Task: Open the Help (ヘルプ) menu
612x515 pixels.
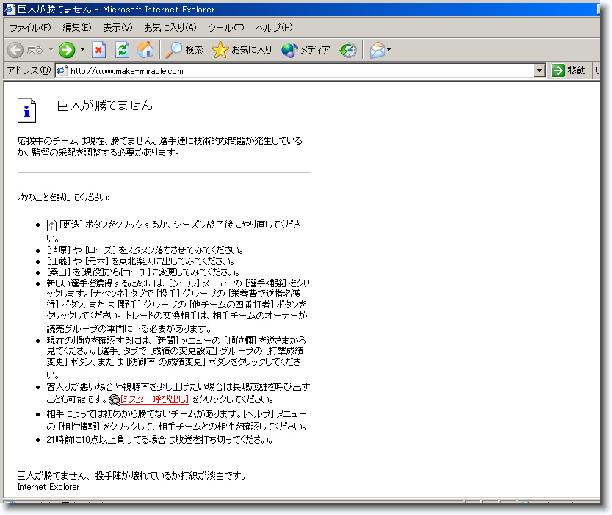Action: [274, 28]
